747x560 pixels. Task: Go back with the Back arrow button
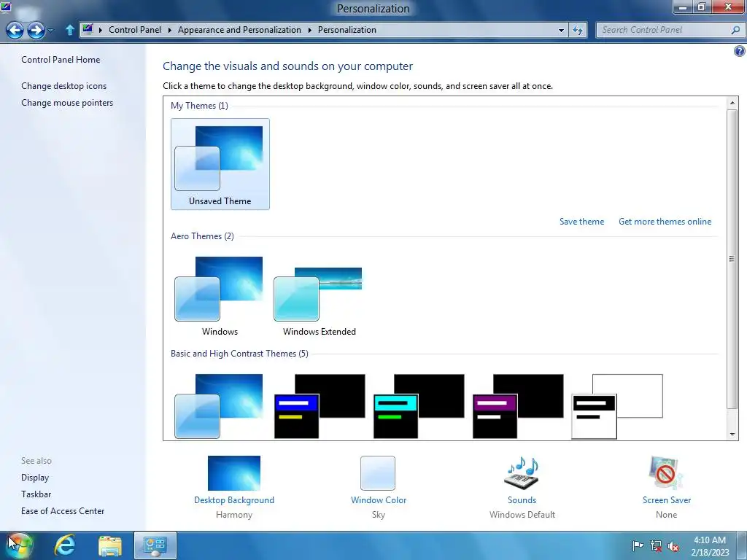(15, 30)
